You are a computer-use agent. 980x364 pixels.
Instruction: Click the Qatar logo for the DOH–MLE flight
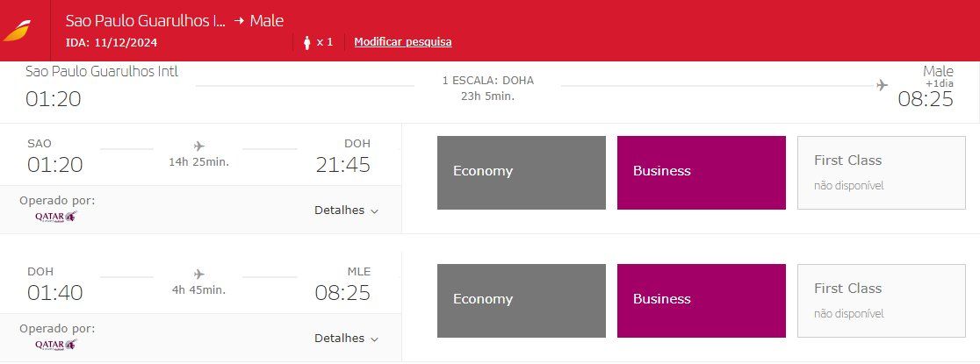[x=56, y=345]
